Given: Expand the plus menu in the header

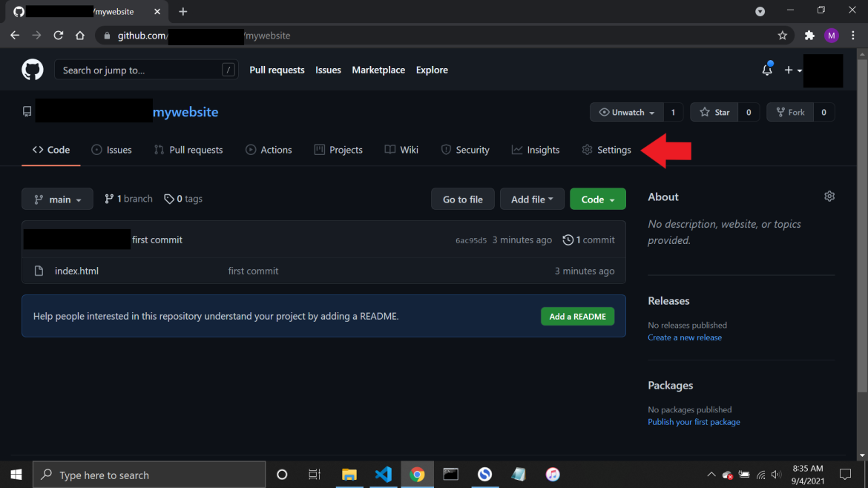Looking at the screenshot, I should [x=792, y=69].
